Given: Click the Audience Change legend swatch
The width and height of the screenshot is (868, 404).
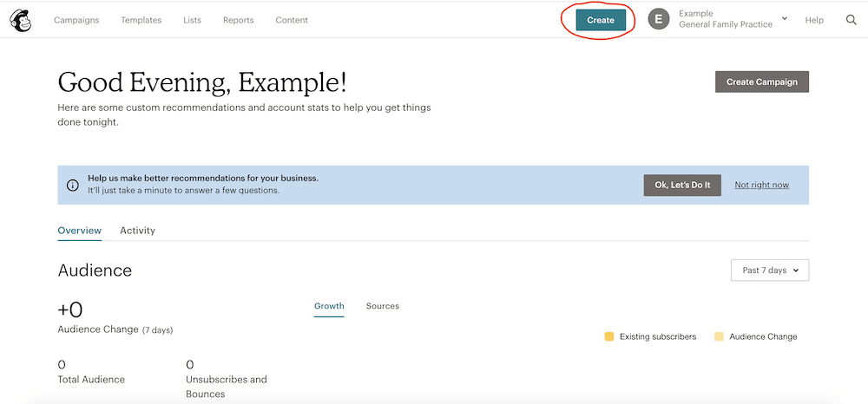Looking at the screenshot, I should click(x=719, y=336).
